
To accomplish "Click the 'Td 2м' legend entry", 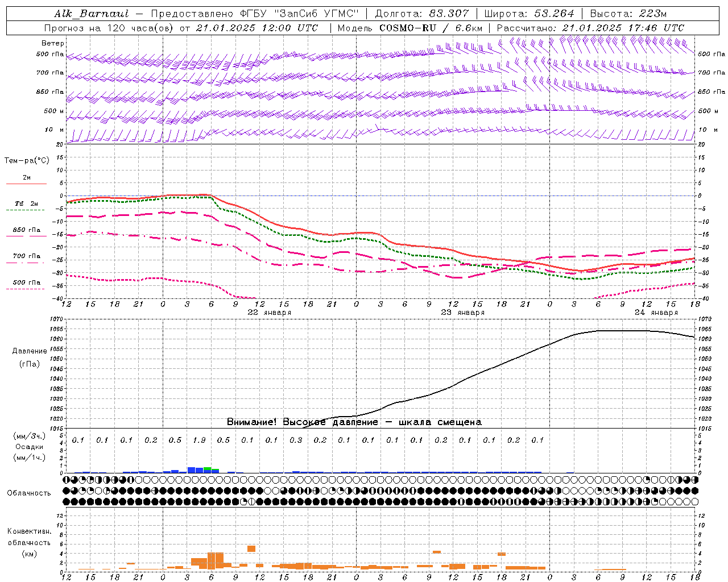I will coord(26,203).
